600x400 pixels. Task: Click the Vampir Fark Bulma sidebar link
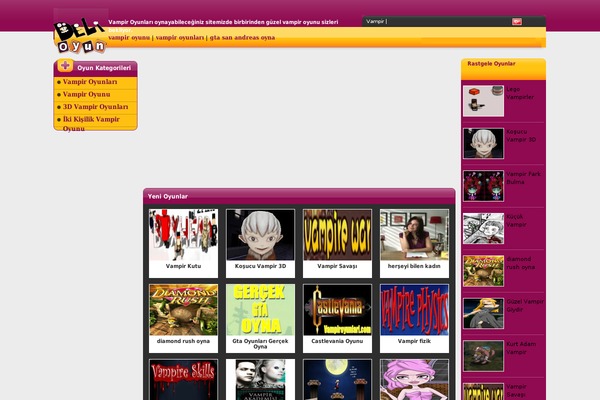[x=523, y=178]
